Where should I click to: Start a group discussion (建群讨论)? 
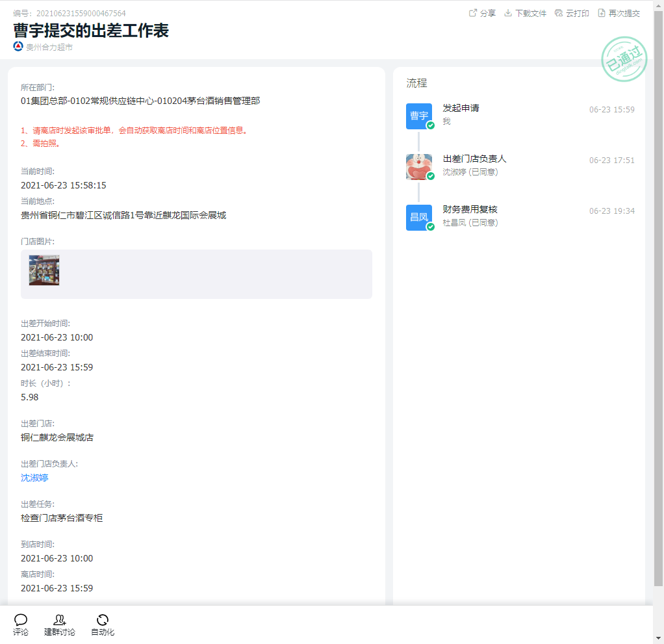point(60,620)
